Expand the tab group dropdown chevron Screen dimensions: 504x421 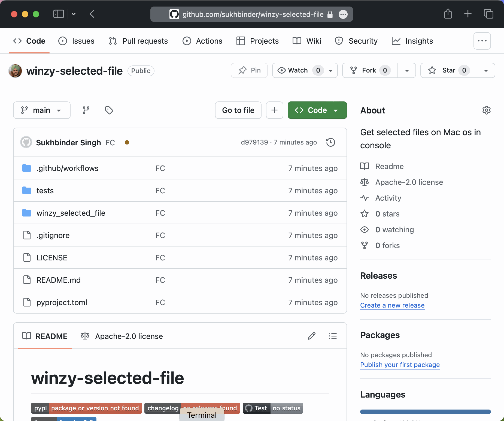[74, 14]
